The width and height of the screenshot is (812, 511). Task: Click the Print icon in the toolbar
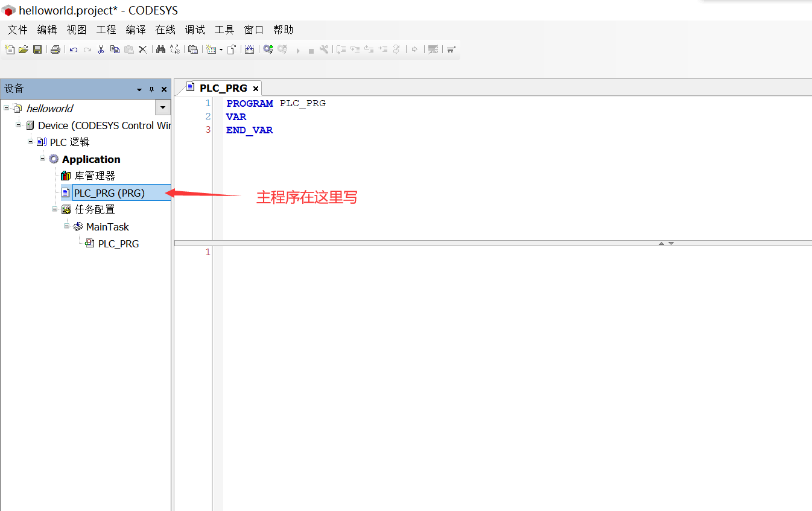[56, 49]
